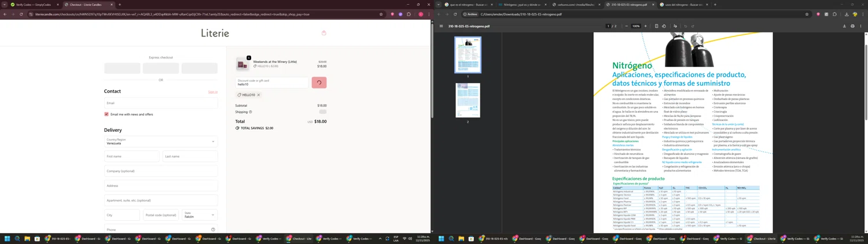Reload the PDF browser page
The image size is (868, 244).
(455, 14)
